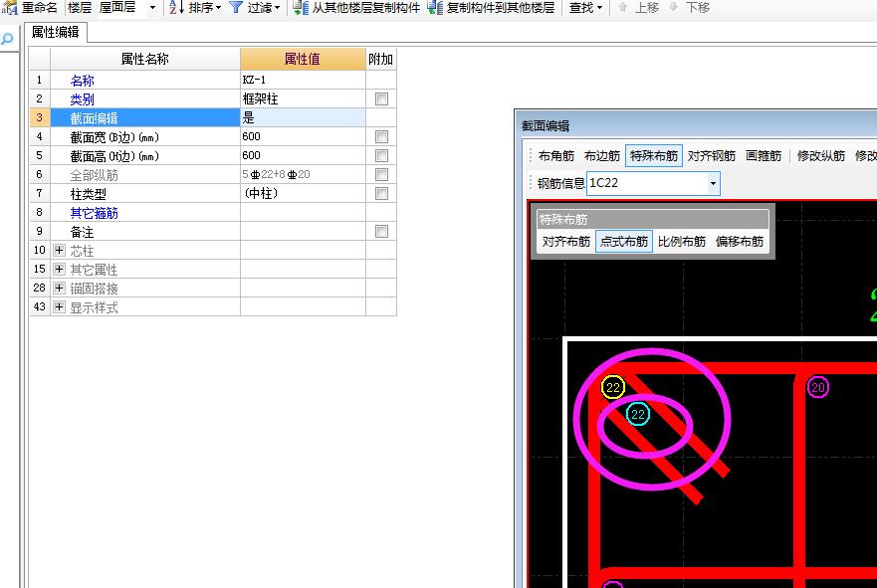The height and width of the screenshot is (588, 877).
Task: Toggle 附加 checkbox for 截面宽(B边) row
Action: click(381, 136)
